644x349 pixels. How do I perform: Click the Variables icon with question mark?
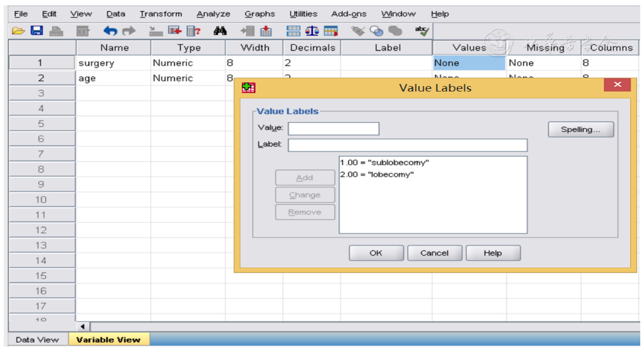tap(193, 31)
